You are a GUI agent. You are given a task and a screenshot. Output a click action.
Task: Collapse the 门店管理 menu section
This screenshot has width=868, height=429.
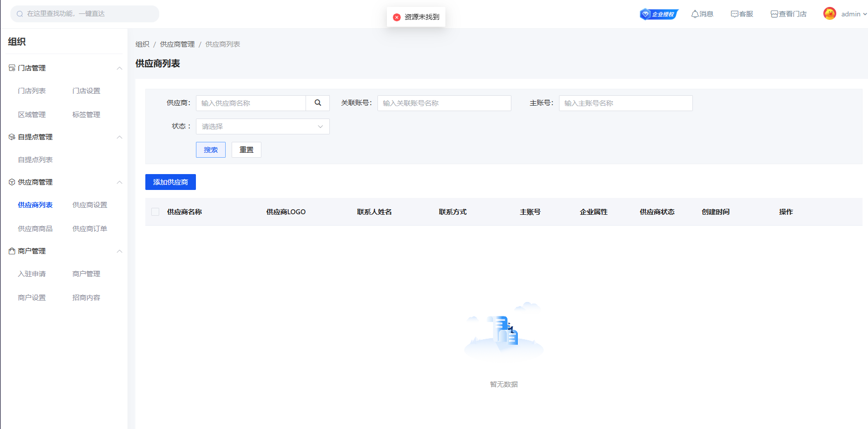pos(120,68)
